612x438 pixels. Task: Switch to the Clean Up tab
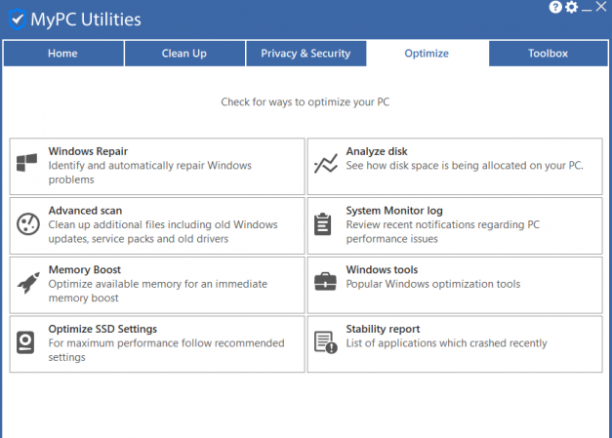(185, 53)
